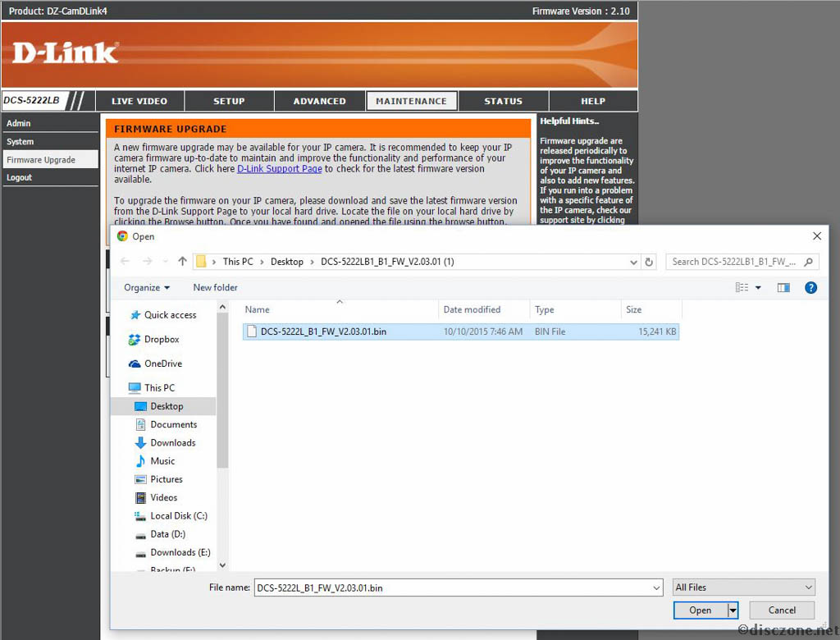Viewport: 840px width, 640px height.
Task: Click the 10/10/2015 7:46 AM date cell
Action: pos(482,331)
